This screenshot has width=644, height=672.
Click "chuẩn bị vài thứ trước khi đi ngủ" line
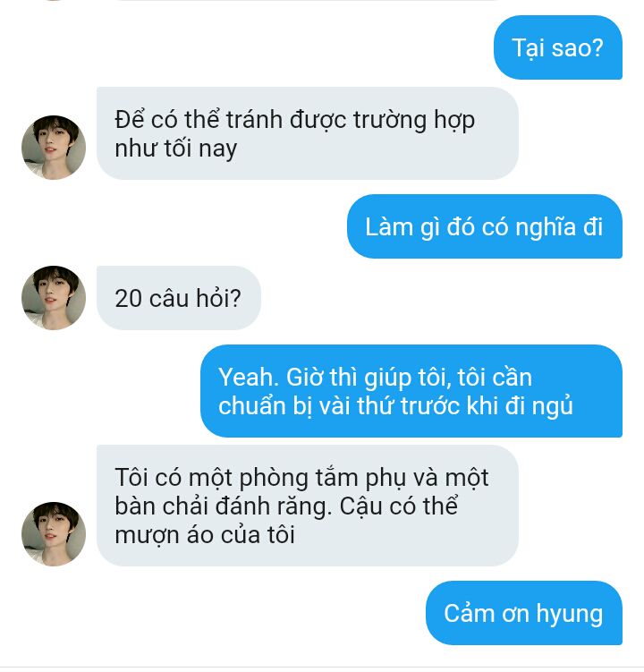click(x=395, y=406)
